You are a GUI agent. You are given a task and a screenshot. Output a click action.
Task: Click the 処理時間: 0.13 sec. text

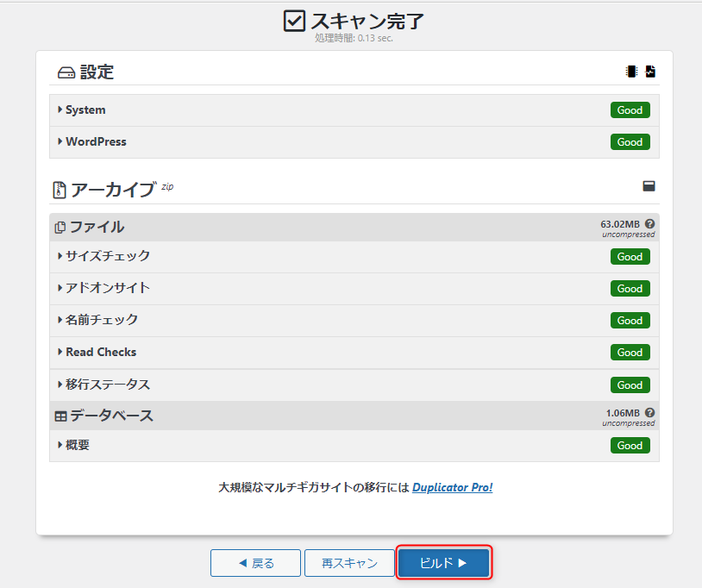click(354, 38)
